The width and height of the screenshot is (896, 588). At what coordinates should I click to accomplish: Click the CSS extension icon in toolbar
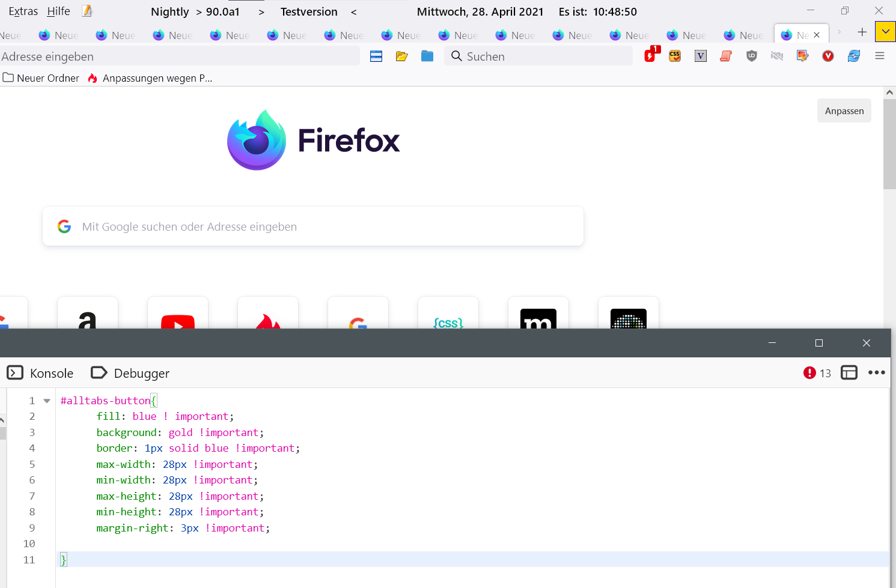675,56
